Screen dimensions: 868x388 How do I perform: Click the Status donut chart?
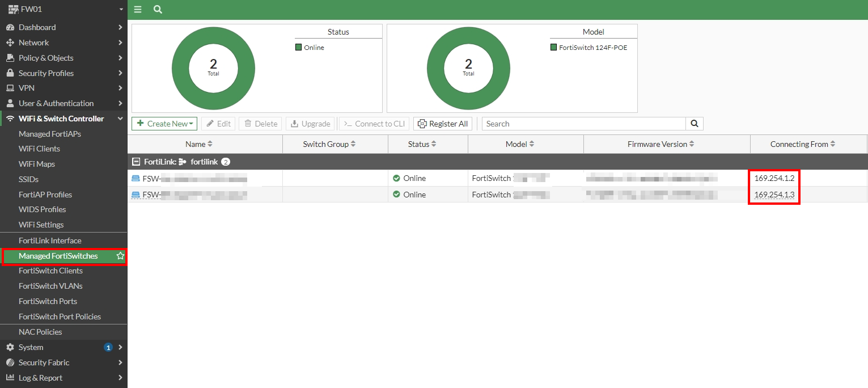(x=213, y=68)
